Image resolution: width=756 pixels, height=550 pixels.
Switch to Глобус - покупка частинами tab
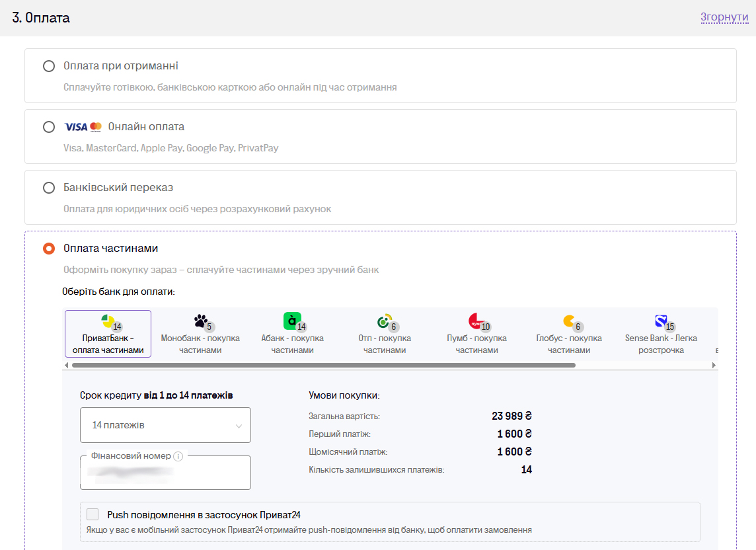[x=569, y=334]
